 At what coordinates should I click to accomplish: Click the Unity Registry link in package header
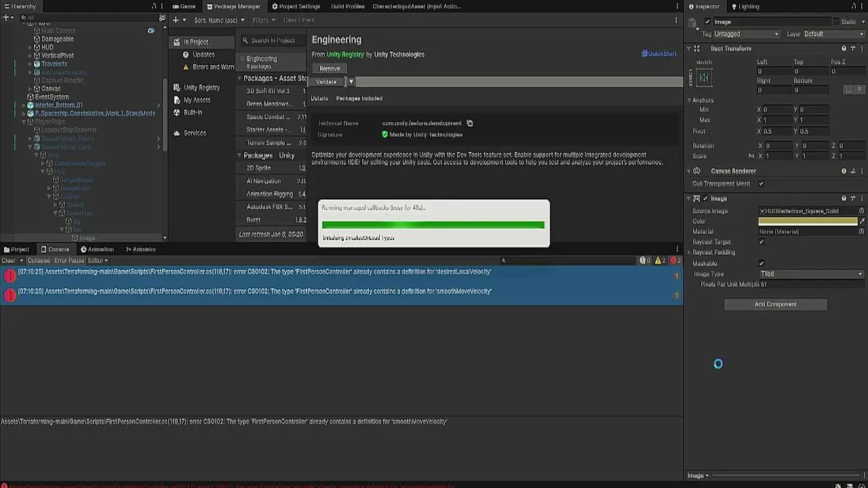click(x=345, y=54)
